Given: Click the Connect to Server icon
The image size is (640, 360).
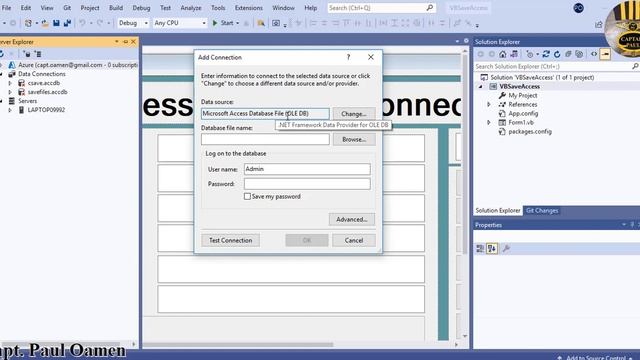Looking at the screenshot, I should (38, 54).
